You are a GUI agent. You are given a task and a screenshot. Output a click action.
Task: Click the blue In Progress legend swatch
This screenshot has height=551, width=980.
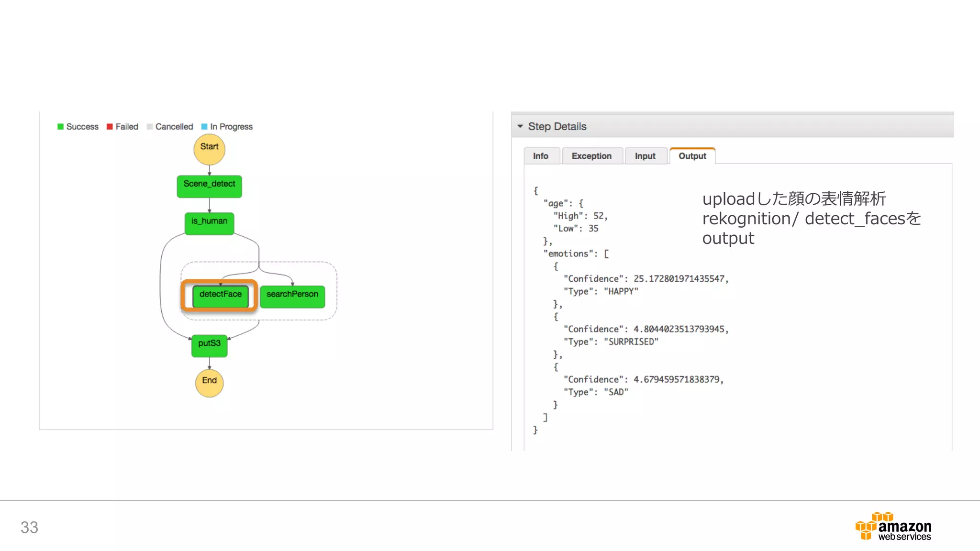pos(204,127)
